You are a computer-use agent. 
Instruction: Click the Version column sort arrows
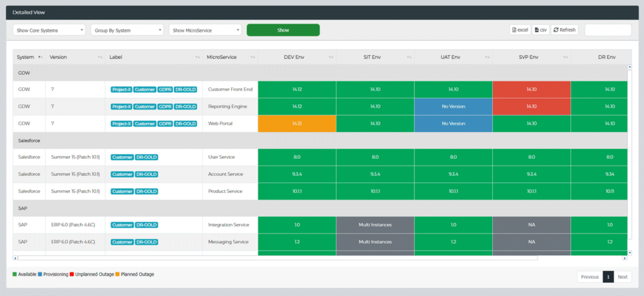(x=100, y=58)
